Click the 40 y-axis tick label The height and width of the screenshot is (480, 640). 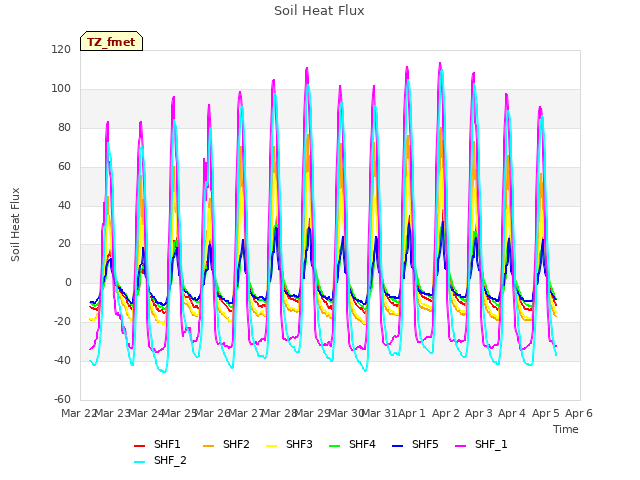coord(64,205)
